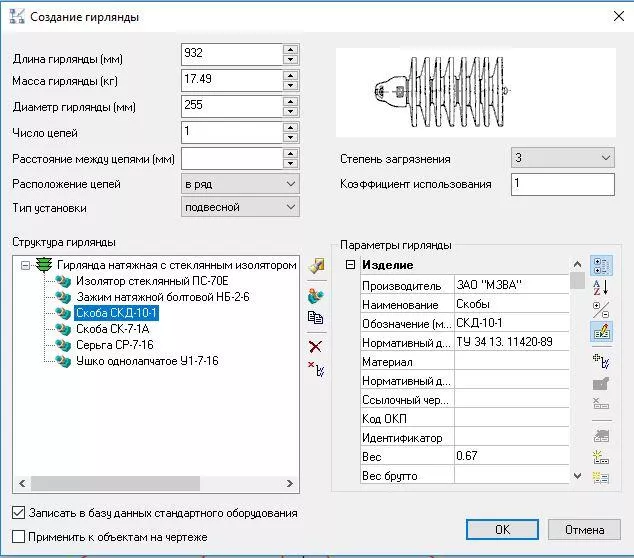Collapse the 'Изделие' property group
The image size is (634, 558).
coord(350,265)
